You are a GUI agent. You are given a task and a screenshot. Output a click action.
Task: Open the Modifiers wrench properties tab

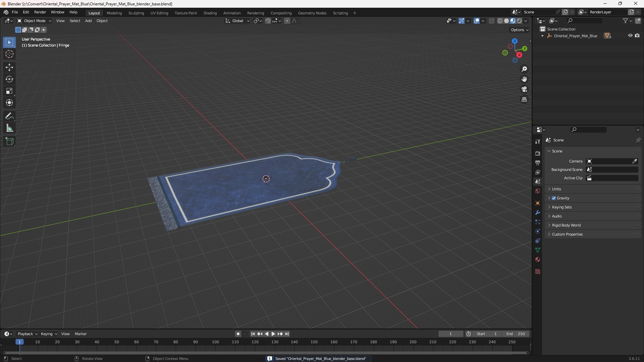(x=538, y=213)
